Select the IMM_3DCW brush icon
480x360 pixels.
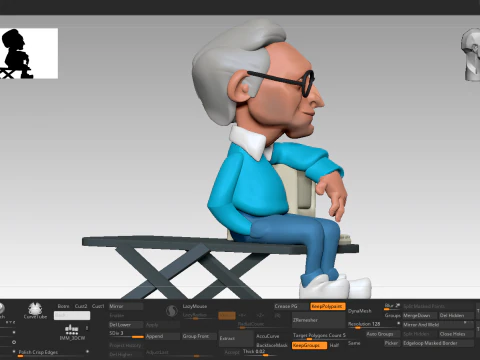click(x=72, y=332)
